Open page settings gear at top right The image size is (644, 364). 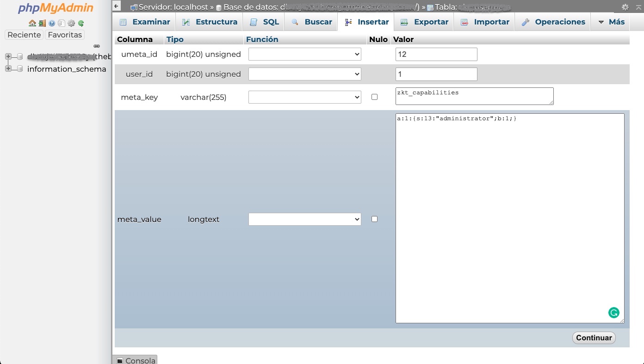click(x=625, y=7)
